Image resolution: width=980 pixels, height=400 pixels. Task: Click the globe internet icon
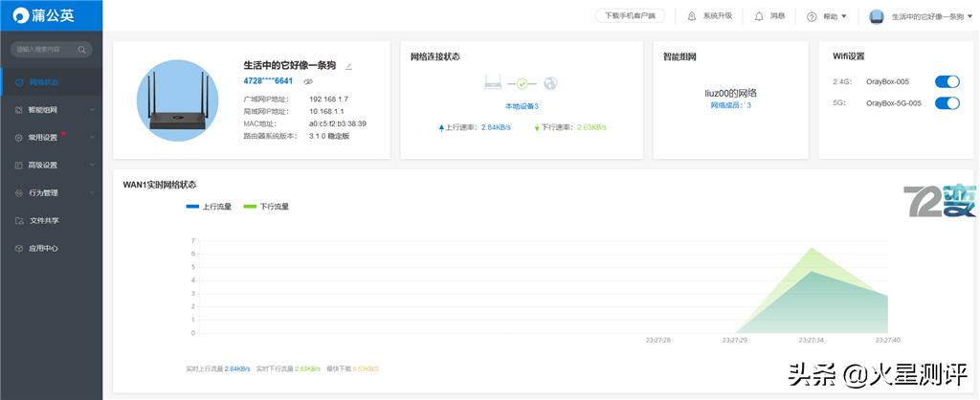pos(550,83)
